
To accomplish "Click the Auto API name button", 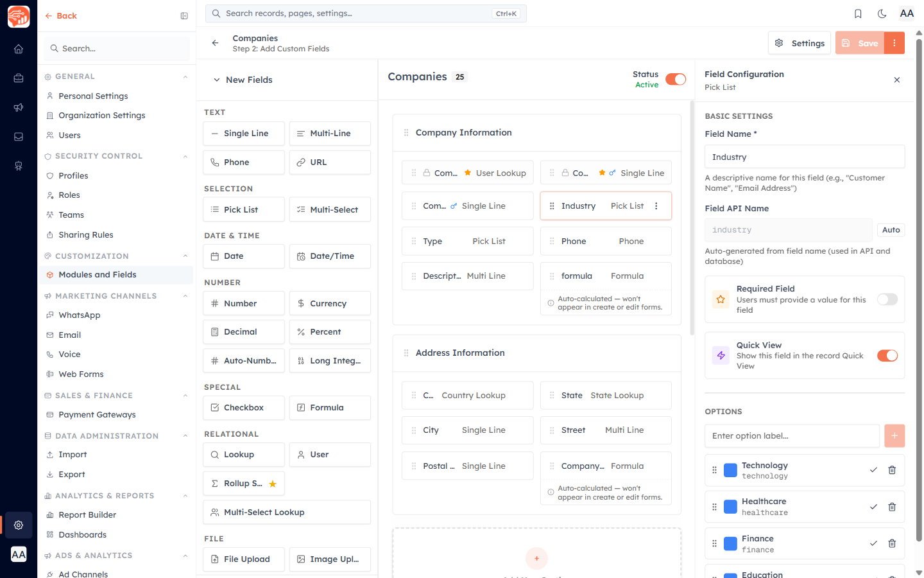I will pos(891,230).
